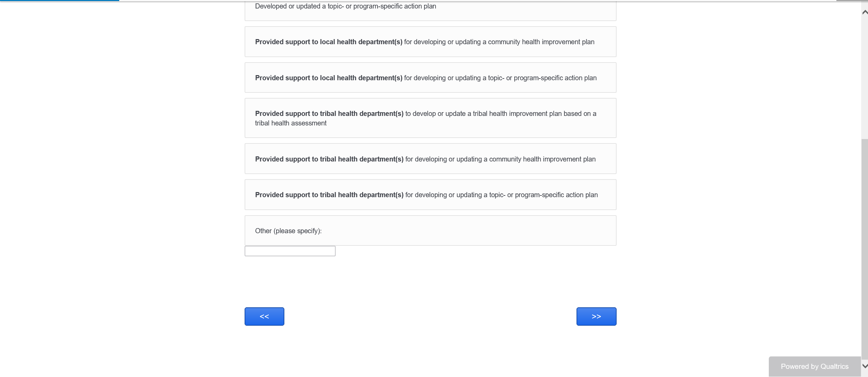Click the bold 'Provided support to tribal health department(s)' text in two-line option
Viewport: 868px width, 377px height.
pyautogui.click(x=329, y=114)
